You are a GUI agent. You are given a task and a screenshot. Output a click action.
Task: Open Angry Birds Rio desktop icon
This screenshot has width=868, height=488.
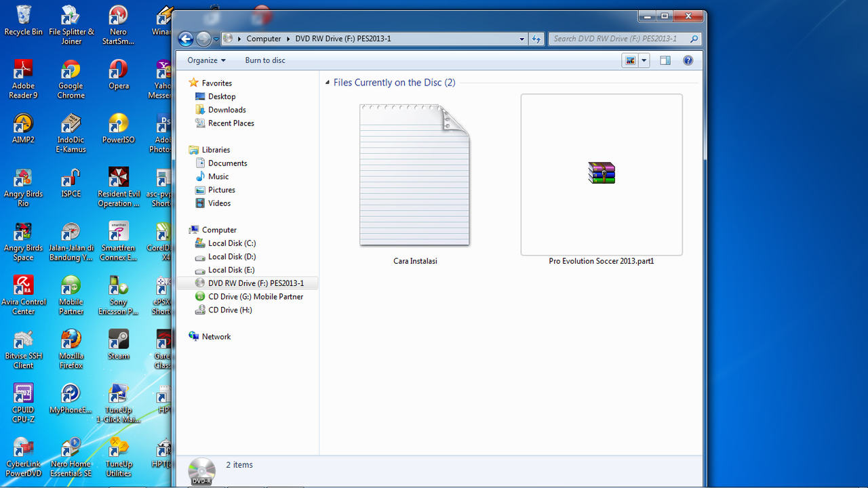23,188
